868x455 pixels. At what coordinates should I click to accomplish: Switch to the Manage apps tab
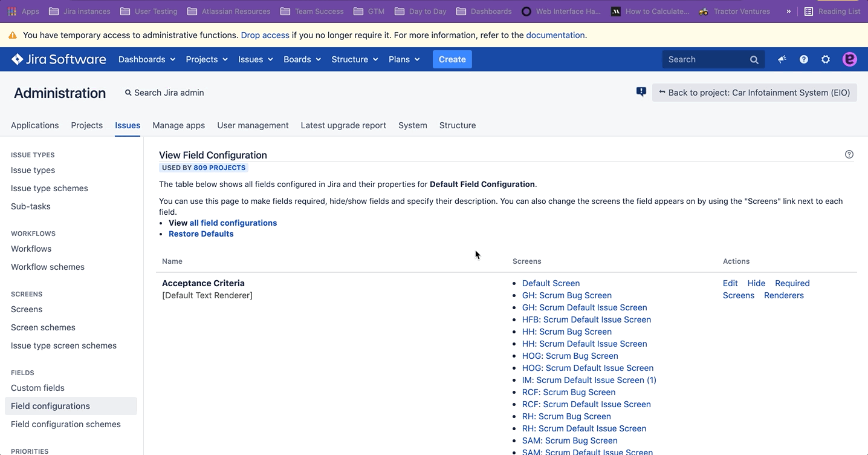pos(178,125)
